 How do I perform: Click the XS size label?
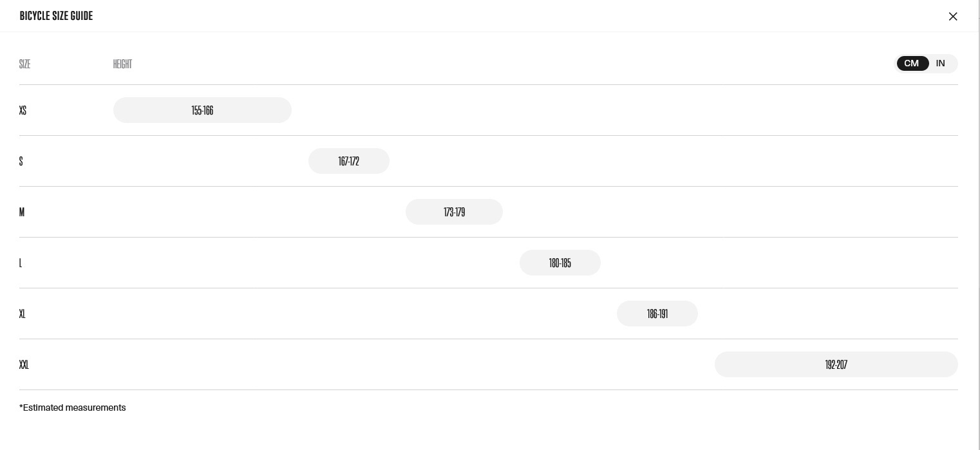(x=23, y=110)
